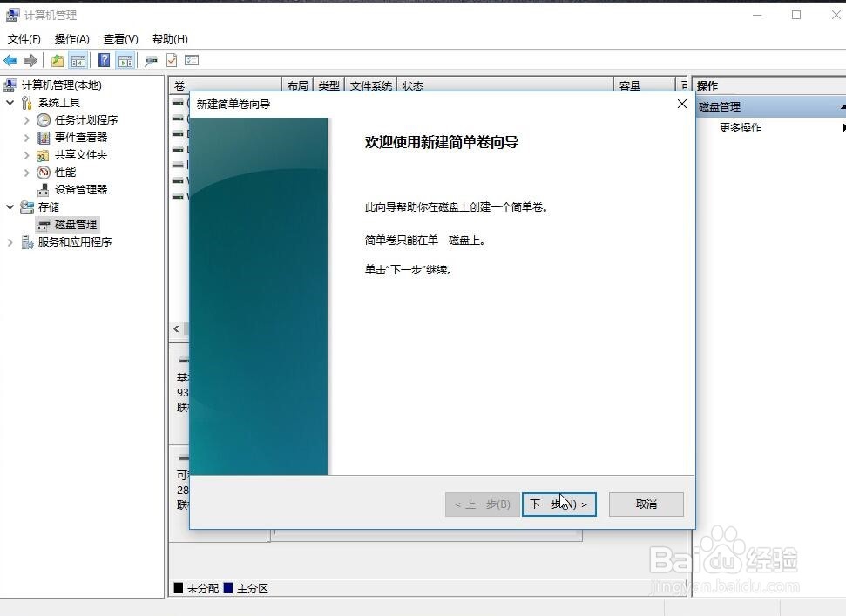Click the black 未分配 legend swatch
The height and width of the screenshot is (616, 846).
tap(179, 588)
